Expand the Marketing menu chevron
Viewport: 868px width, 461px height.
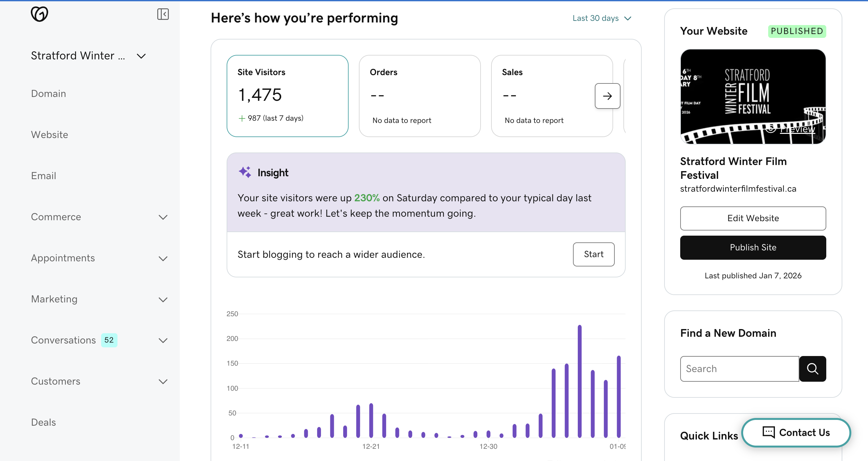click(163, 299)
